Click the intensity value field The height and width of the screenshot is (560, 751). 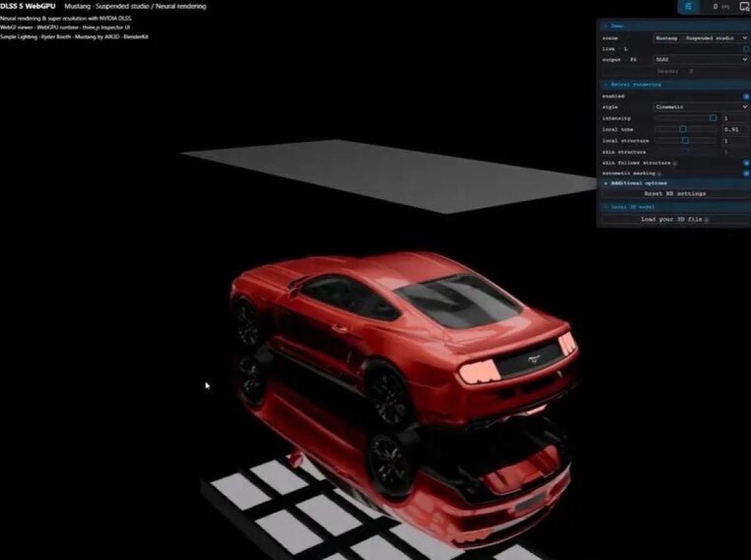click(735, 118)
